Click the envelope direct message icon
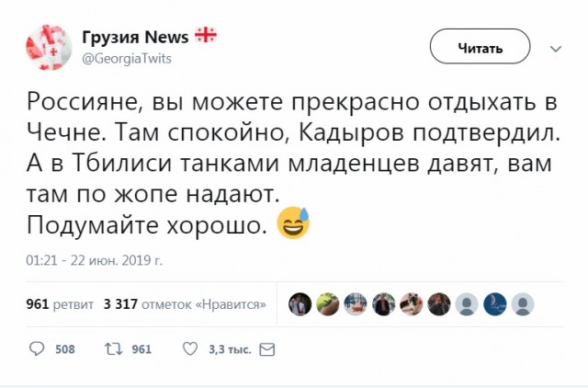 coord(267,349)
